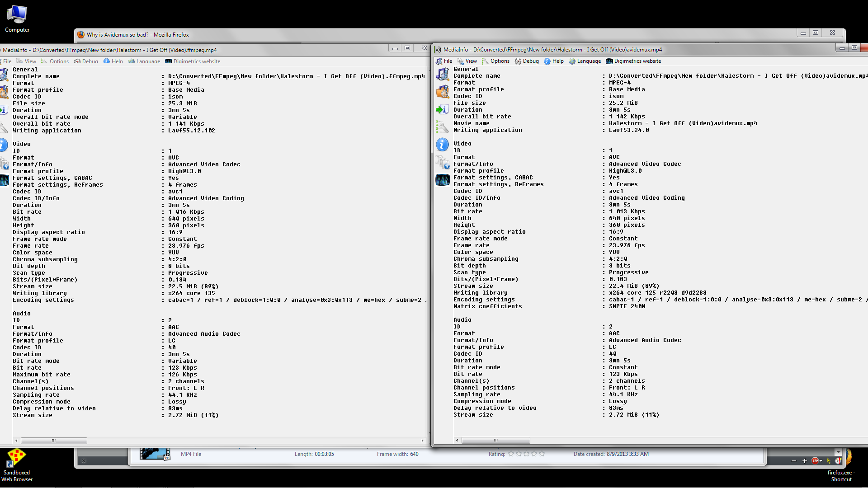This screenshot has width=868, height=488.
Task: Open Computer desktop icon
Action: (17, 19)
